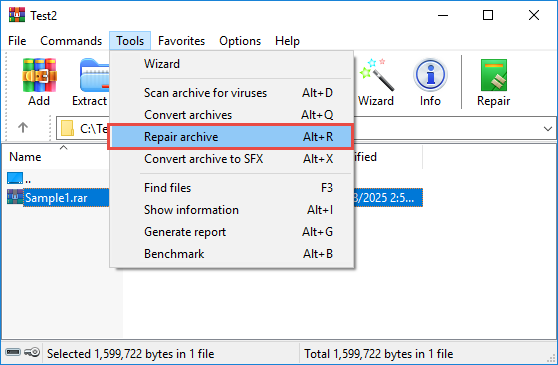Open the Commands menu
Image resolution: width=558 pixels, height=365 pixels.
click(71, 41)
